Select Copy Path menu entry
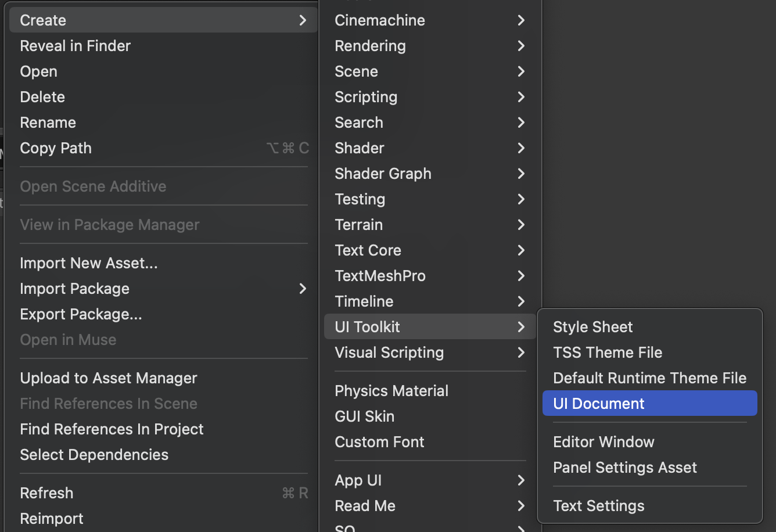 [56, 148]
